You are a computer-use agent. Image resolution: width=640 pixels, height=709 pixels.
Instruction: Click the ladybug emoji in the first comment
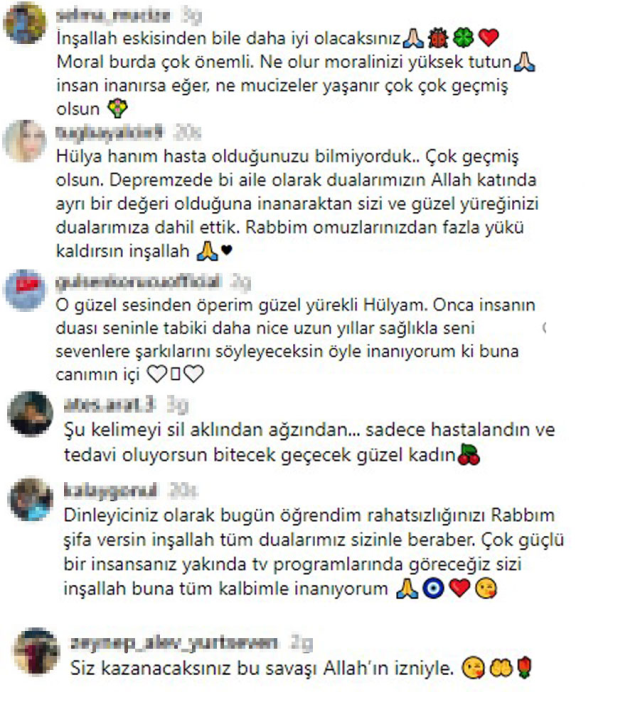[x=438, y=38]
